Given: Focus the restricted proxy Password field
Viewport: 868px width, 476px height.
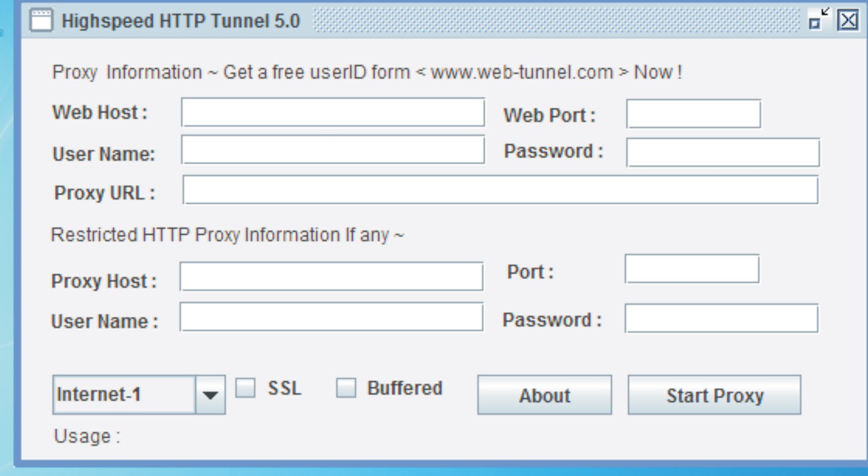Looking at the screenshot, I should (721, 318).
